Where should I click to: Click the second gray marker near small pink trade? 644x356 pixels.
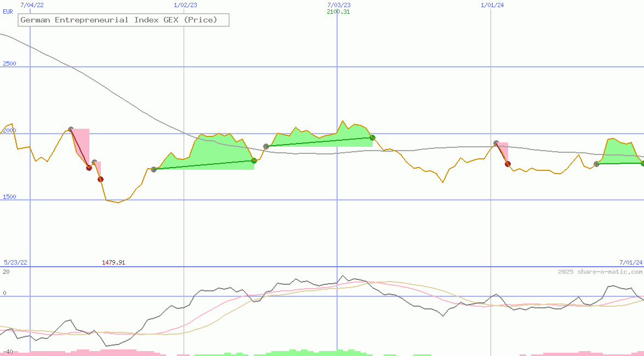click(x=94, y=162)
